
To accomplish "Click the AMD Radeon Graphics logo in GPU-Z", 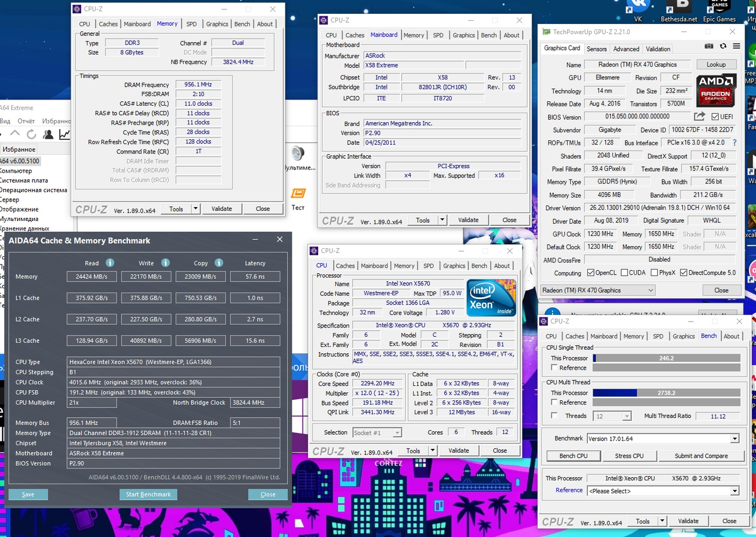I will tap(717, 90).
